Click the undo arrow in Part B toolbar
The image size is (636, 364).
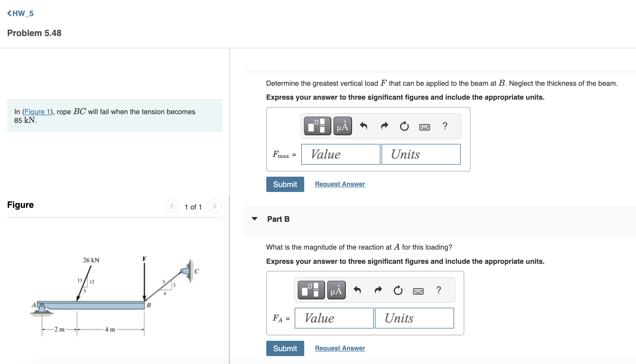point(357,290)
